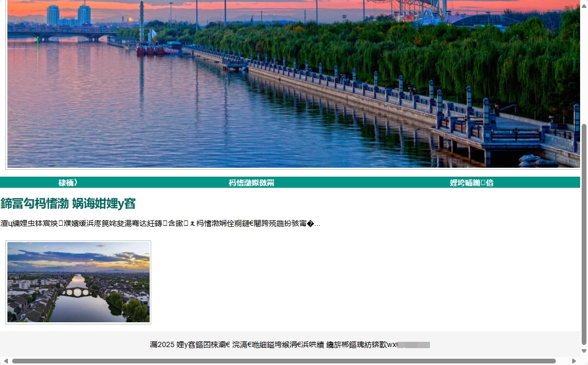Click the horizontal scrollbar track right of thumb
Image resolution: width=588 pixels, height=365 pixels.
click(563, 361)
